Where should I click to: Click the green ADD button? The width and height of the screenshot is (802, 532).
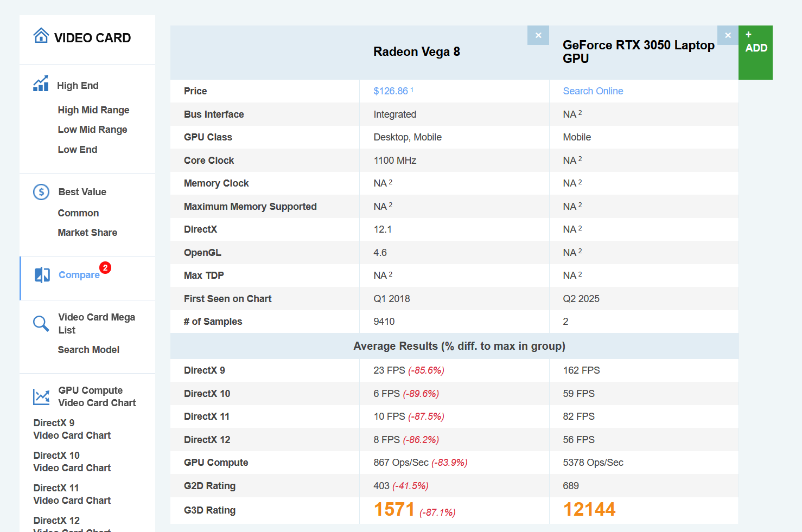[x=755, y=53]
